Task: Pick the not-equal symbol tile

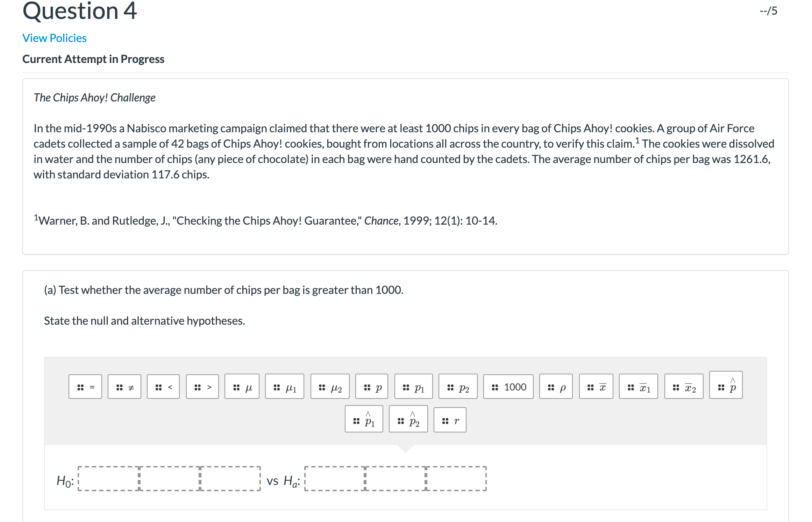Action: 124,387
